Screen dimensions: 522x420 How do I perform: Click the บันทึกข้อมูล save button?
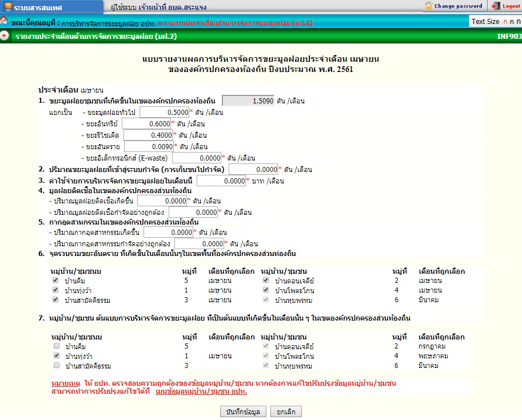click(x=243, y=411)
